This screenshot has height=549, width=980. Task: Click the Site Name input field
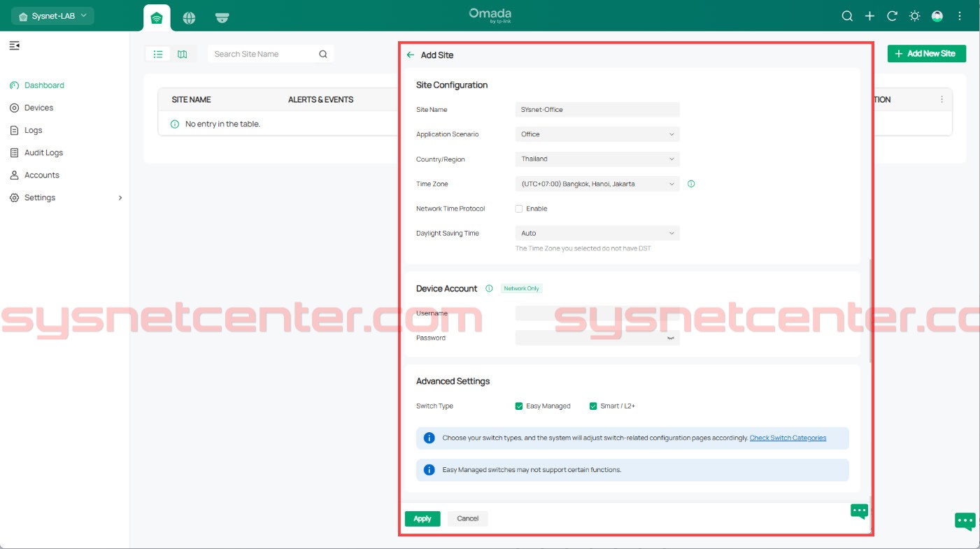[597, 110]
